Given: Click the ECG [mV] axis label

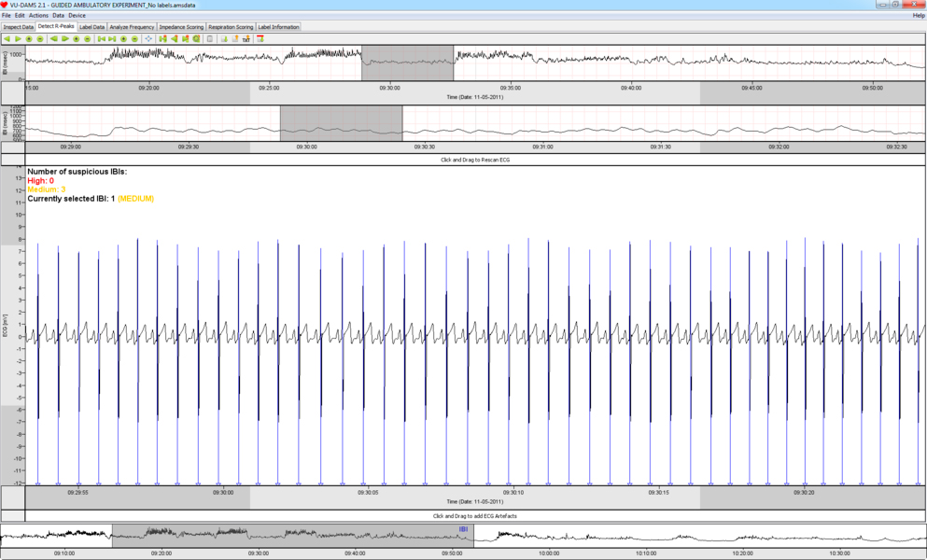Looking at the screenshot, I should (x=5, y=327).
